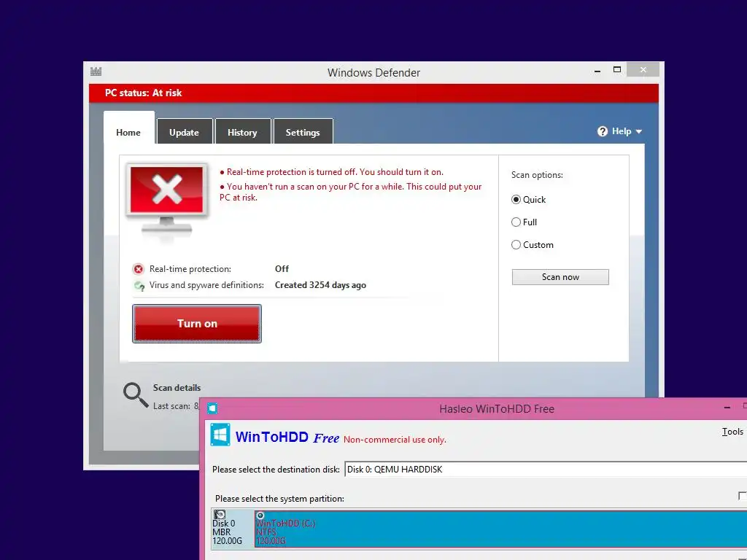Viewport: 747px width, 560px height.
Task: Click definitions status icon beside Virus and spyware
Action: [x=139, y=286]
